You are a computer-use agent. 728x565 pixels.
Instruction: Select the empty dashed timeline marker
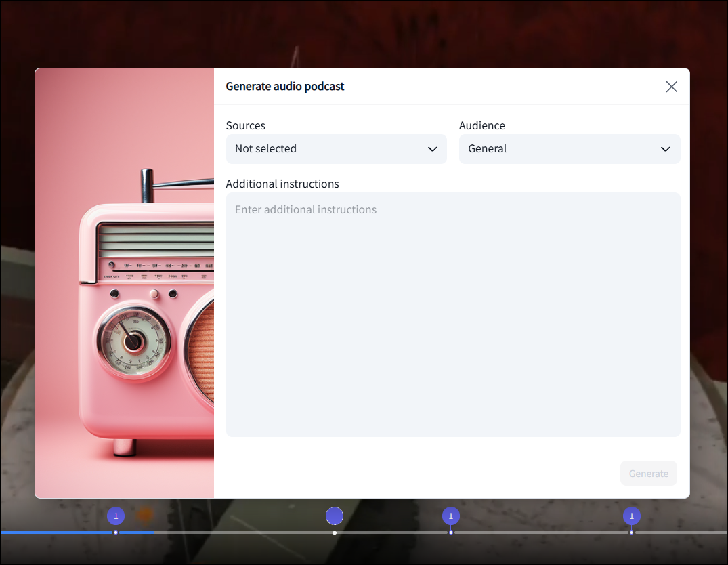[x=335, y=516]
